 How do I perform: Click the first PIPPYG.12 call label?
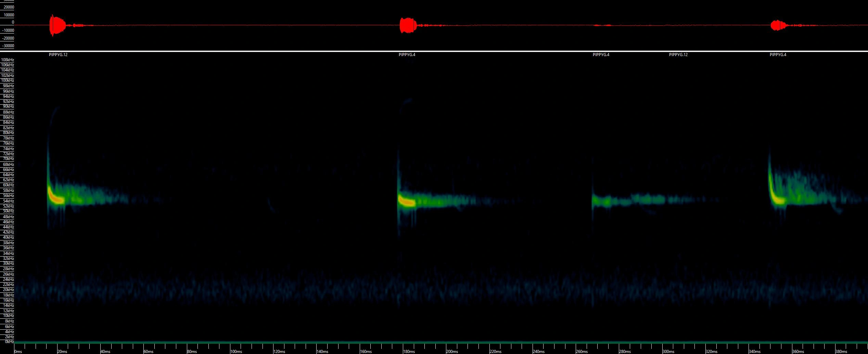click(58, 55)
